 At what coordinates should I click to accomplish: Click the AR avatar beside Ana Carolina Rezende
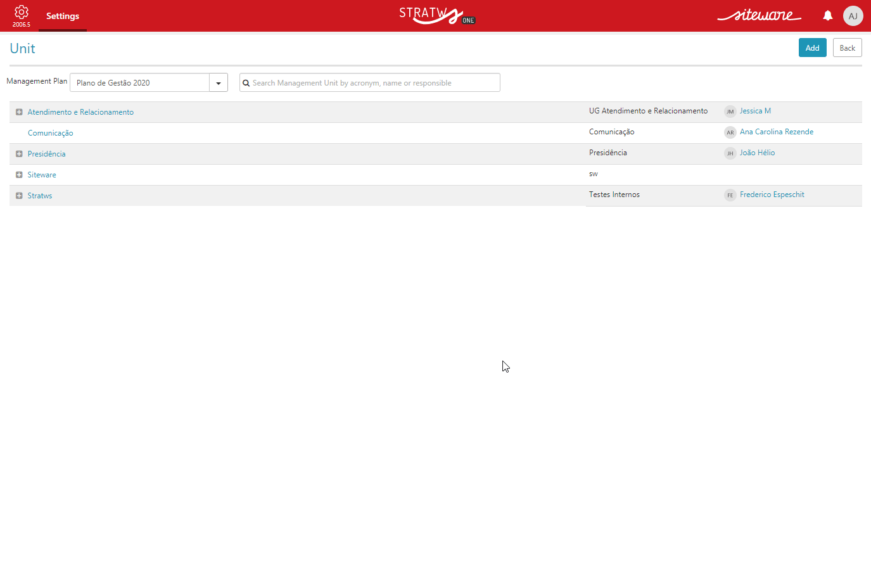(x=730, y=132)
